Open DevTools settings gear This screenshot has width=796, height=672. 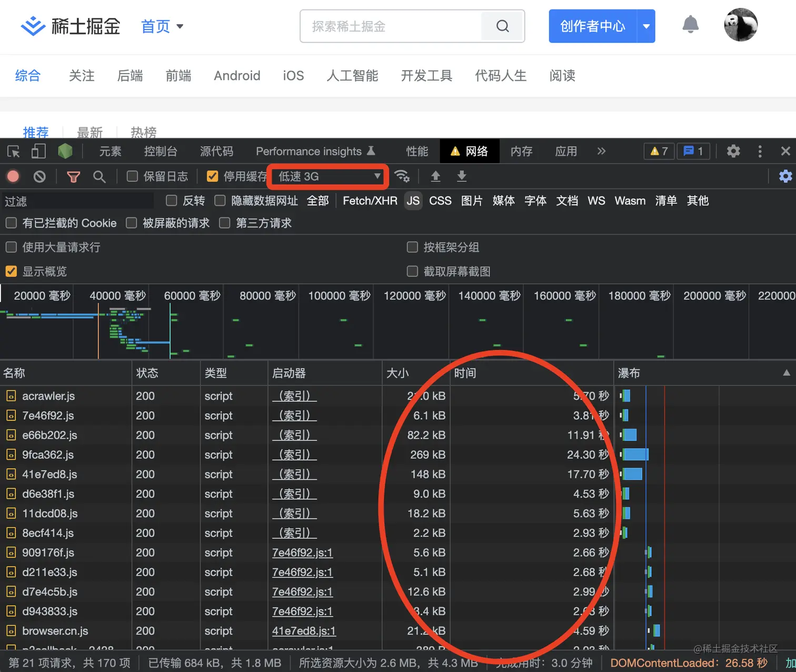[x=733, y=152]
